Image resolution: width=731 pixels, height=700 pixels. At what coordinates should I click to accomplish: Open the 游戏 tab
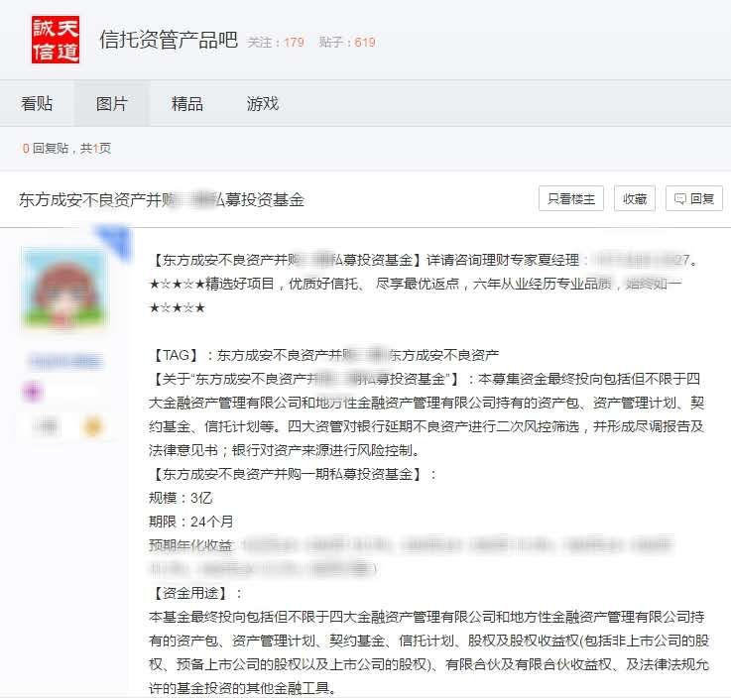click(x=263, y=103)
